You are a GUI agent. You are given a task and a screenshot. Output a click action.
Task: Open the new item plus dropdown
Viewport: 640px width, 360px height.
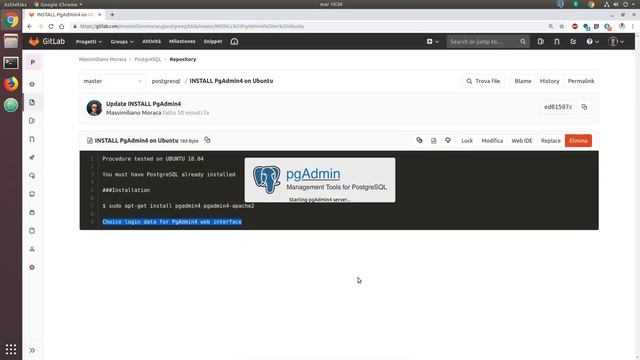click(432, 41)
